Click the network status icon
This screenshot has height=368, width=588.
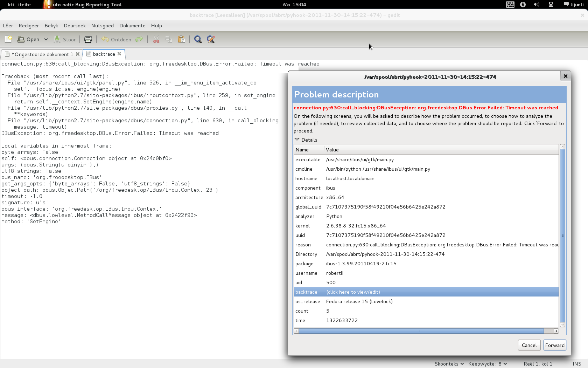(x=551, y=5)
